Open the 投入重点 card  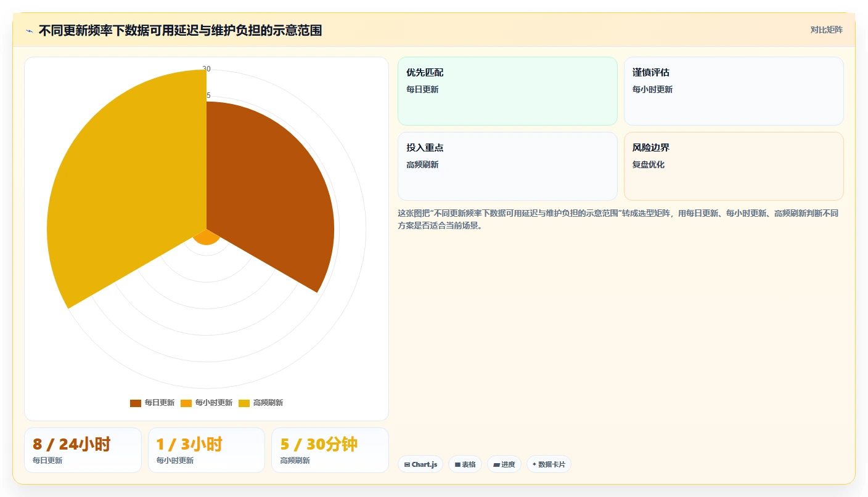507,166
